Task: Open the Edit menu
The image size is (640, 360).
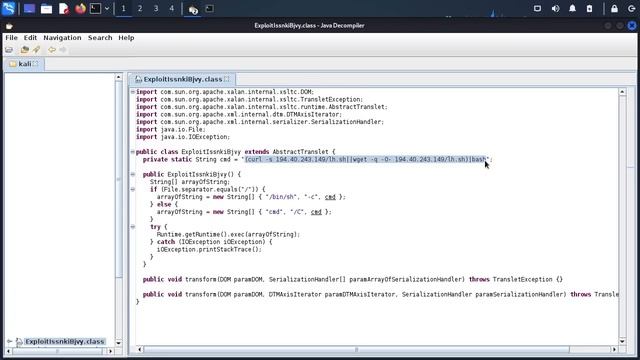Action: pos(30,38)
